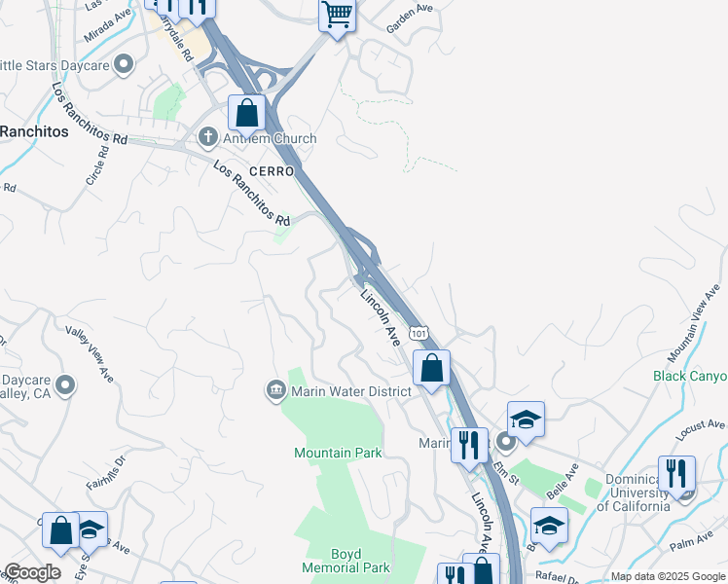Screen dimensions: 728x584
Task: Select the graduation cap marker above Elm St
Action: [x=526, y=422]
